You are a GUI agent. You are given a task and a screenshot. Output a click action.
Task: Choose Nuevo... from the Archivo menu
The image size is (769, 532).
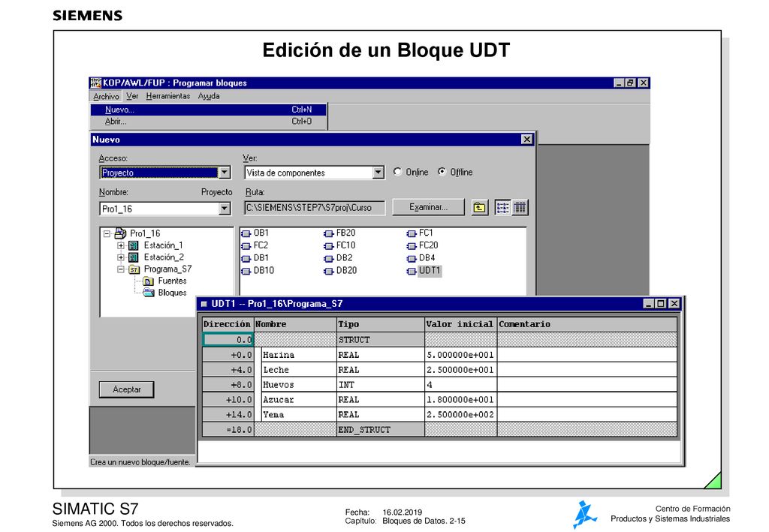point(209,110)
